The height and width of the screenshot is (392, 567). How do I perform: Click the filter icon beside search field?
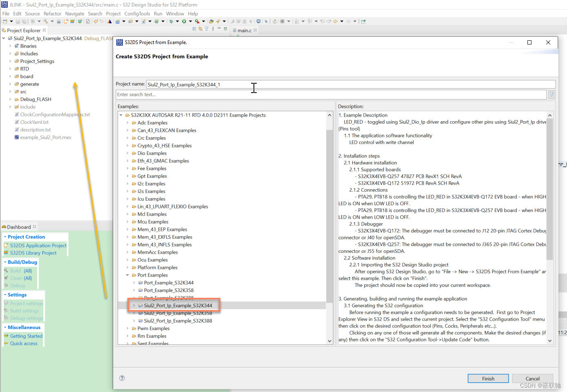[x=552, y=95]
